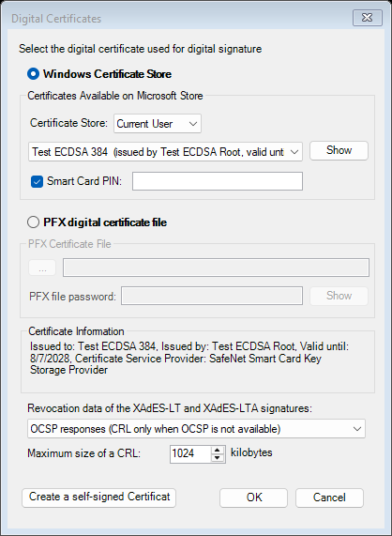The width and height of the screenshot is (392, 536).
Task: Uncheck the Smart Card PIN checkbox
Action: (x=37, y=181)
